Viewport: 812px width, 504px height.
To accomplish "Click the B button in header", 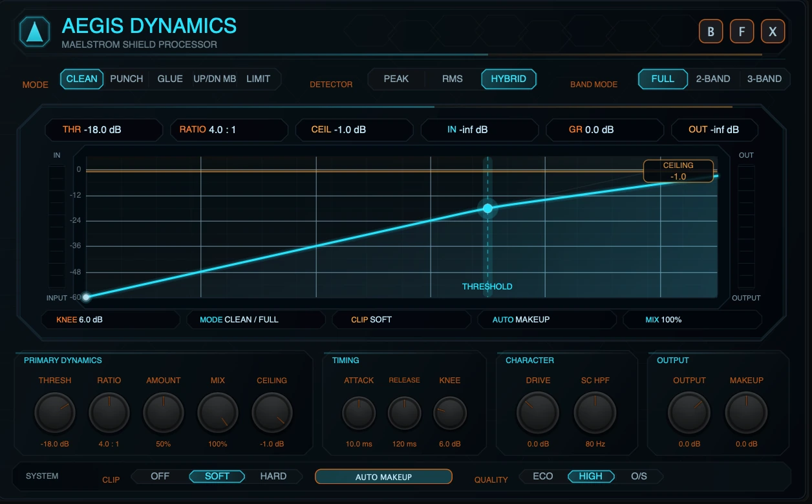I will (x=710, y=31).
